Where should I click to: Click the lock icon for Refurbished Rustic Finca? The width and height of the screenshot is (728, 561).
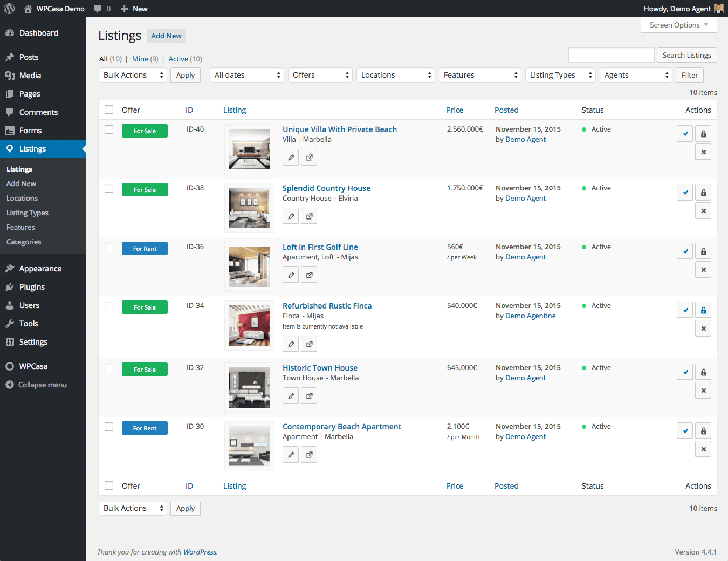click(703, 310)
